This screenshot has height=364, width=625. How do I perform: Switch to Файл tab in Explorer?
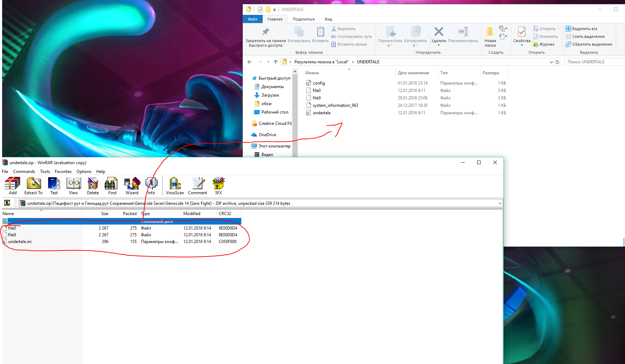[253, 19]
